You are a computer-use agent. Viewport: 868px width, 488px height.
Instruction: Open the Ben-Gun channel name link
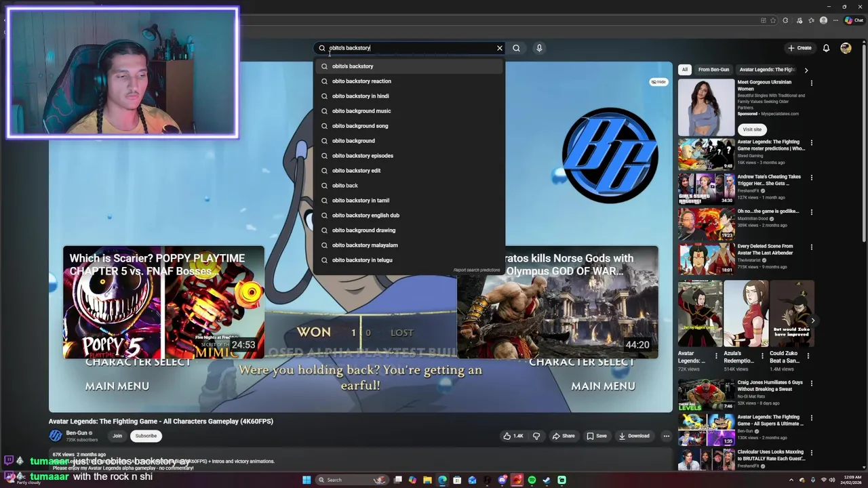[77, 433]
